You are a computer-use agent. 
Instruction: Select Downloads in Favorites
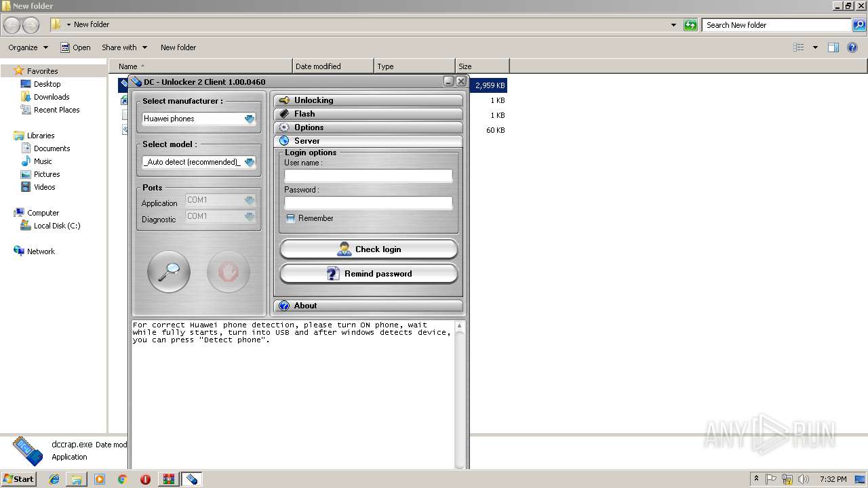(52, 97)
